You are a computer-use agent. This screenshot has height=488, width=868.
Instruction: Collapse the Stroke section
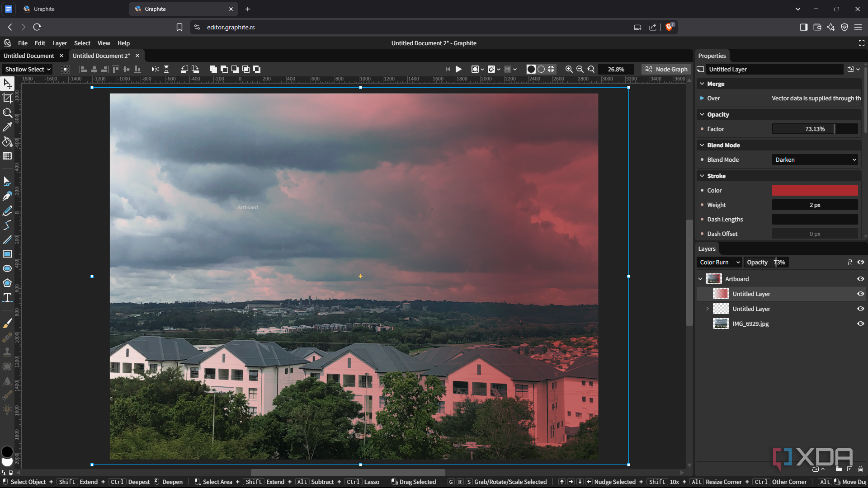point(702,176)
